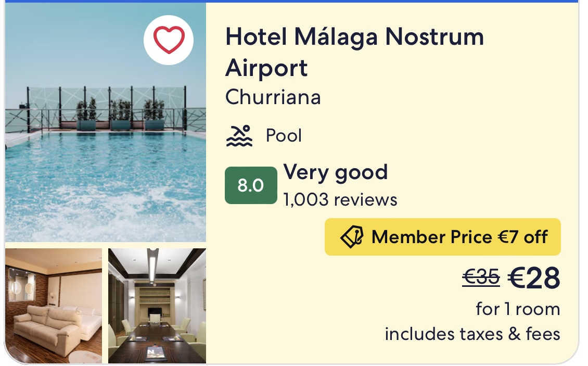Click the Very good rating text
The width and height of the screenshot is (588, 366).
click(335, 173)
